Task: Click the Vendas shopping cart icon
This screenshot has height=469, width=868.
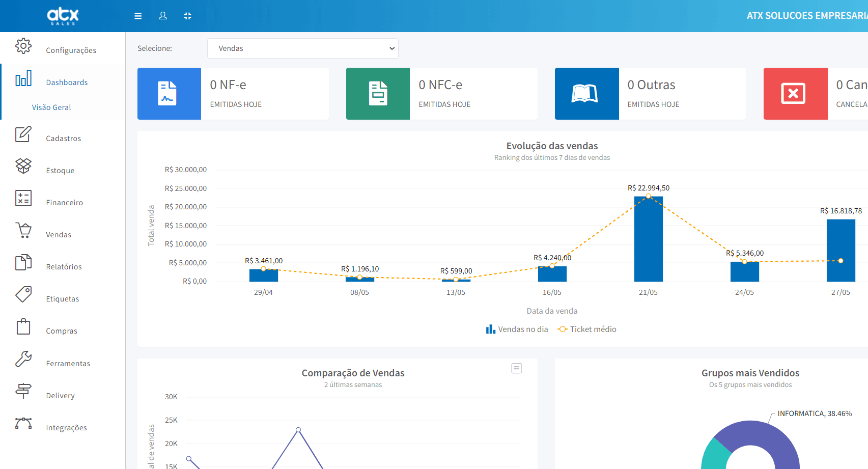Action: [23, 230]
